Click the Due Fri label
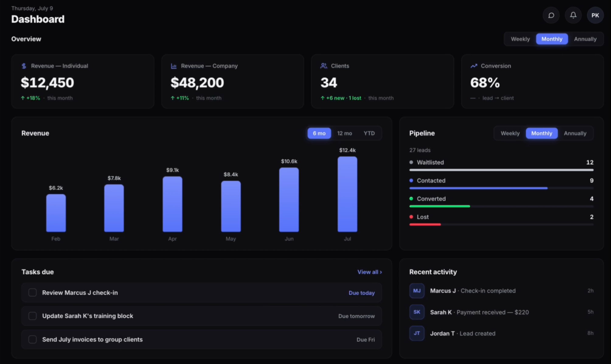Viewport: 611px width, 364px height. [x=366, y=340]
